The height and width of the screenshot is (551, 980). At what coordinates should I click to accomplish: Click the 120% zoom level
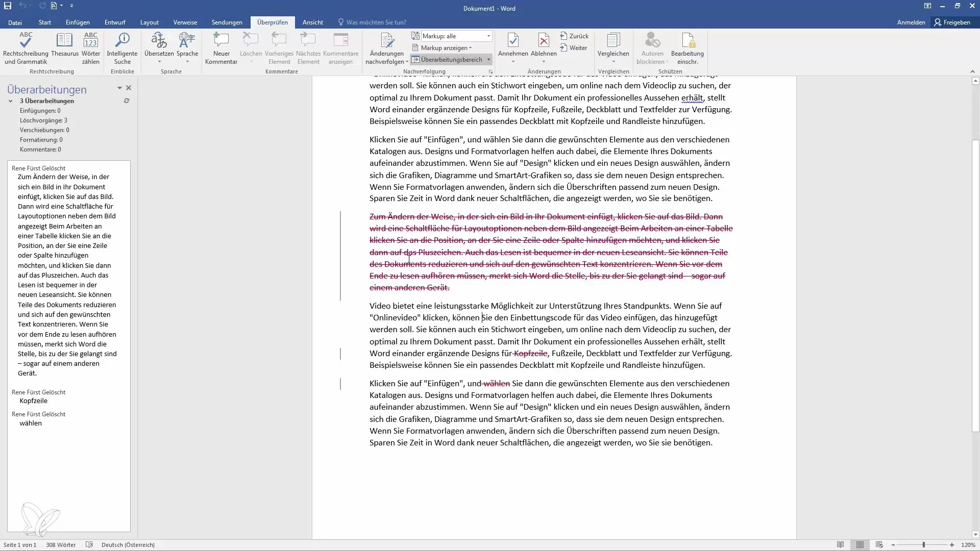[x=968, y=545]
